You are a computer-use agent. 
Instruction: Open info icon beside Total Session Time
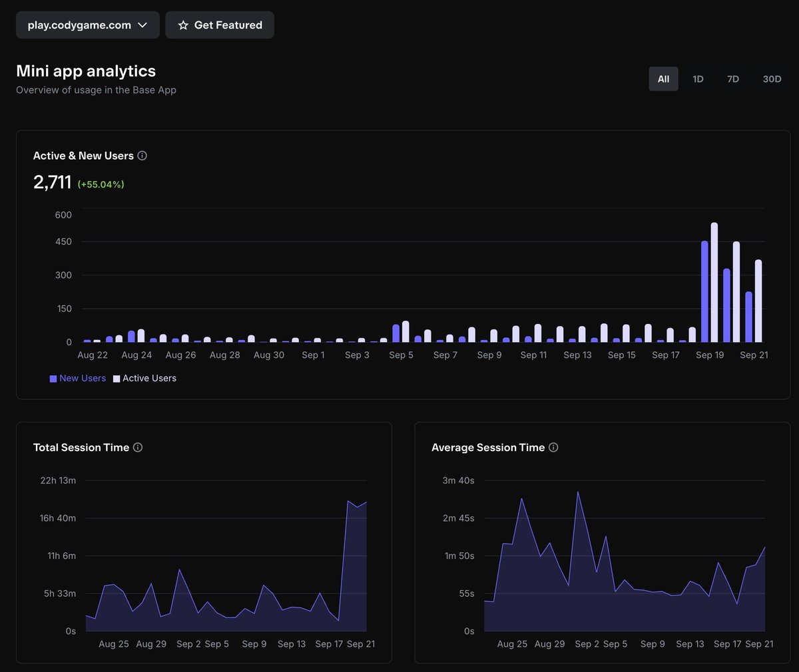tap(138, 447)
